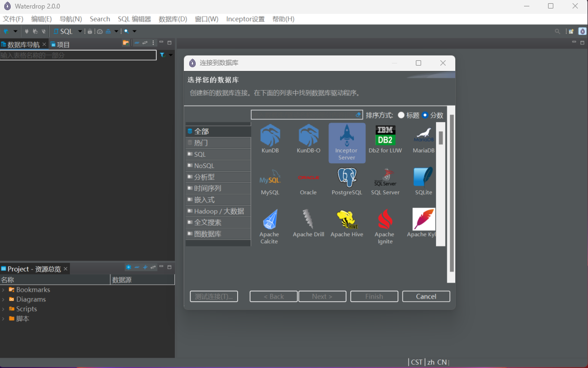The height and width of the screenshot is (368, 588).
Task: Focus the table name filter field
Action: coord(78,55)
